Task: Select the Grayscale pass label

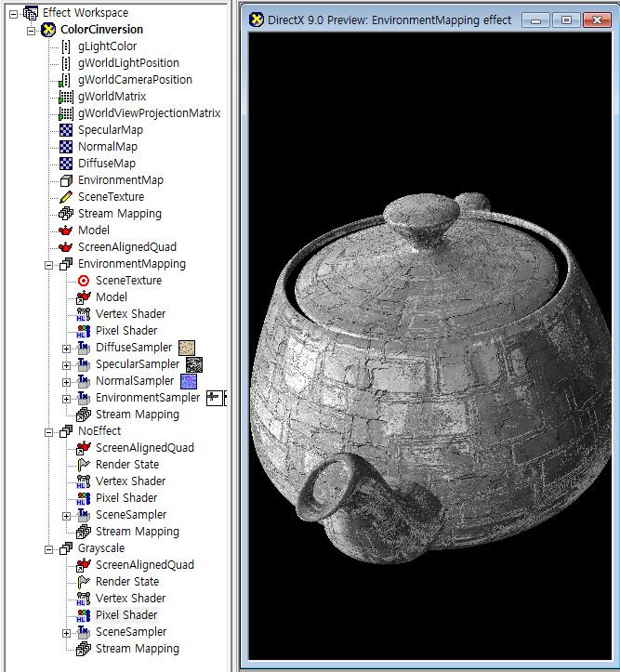Action: (x=101, y=548)
